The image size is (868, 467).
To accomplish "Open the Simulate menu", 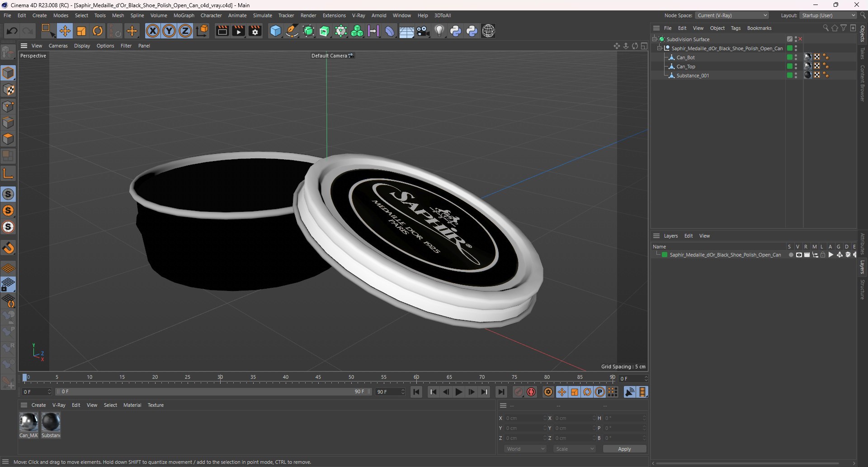I will point(263,15).
